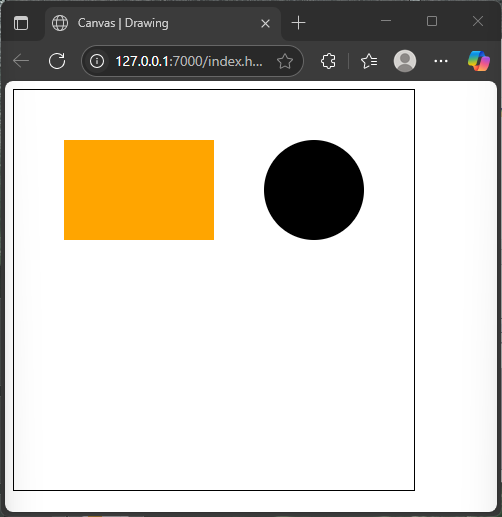Open the tab actions menu icon
502x517 pixels.
click(x=21, y=23)
